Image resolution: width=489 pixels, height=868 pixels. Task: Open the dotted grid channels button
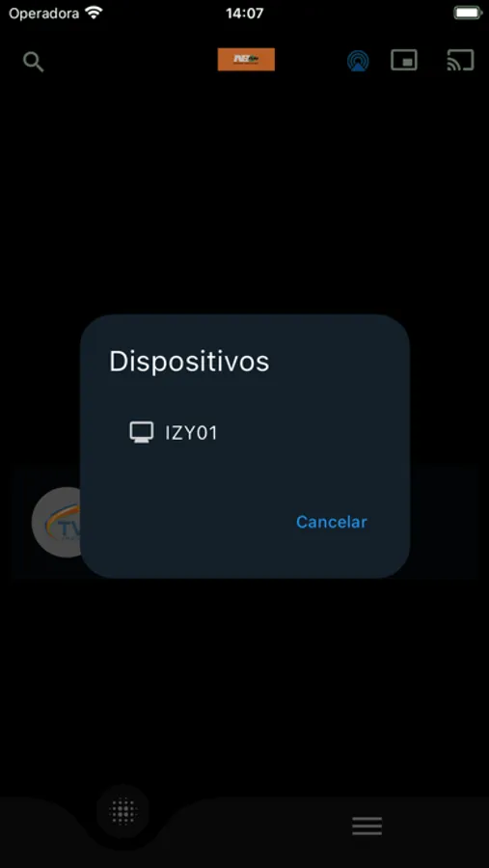(x=122, y=811)
